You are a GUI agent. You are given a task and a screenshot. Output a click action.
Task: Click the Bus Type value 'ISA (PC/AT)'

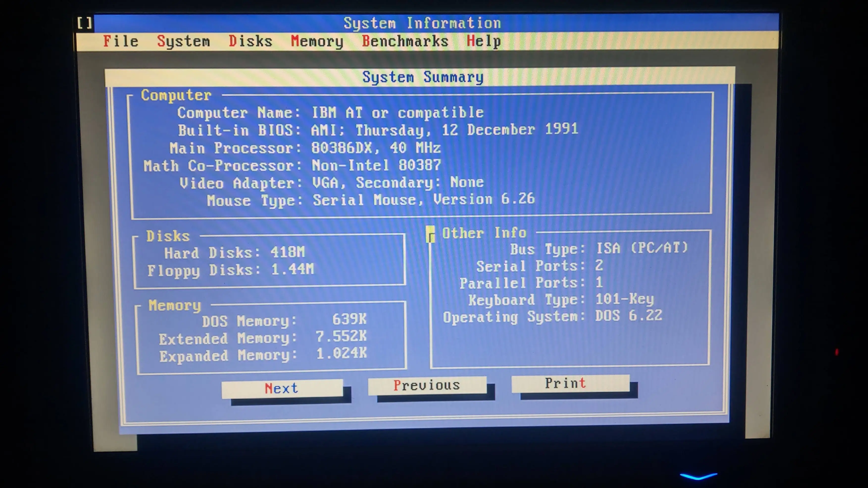coord(642,248)
